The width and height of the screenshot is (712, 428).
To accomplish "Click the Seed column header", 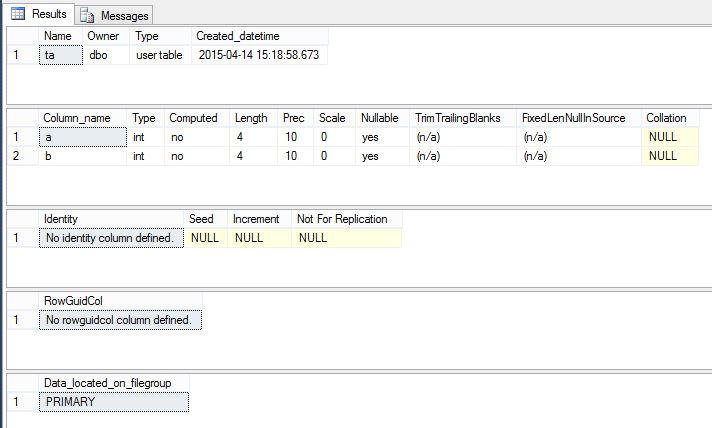I will click(x=206, y=219).
